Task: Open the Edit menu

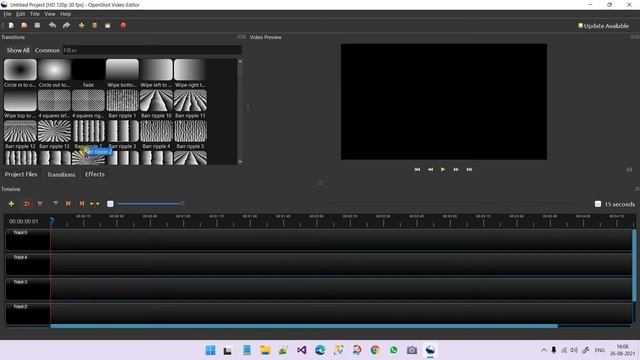Action: 20,14
